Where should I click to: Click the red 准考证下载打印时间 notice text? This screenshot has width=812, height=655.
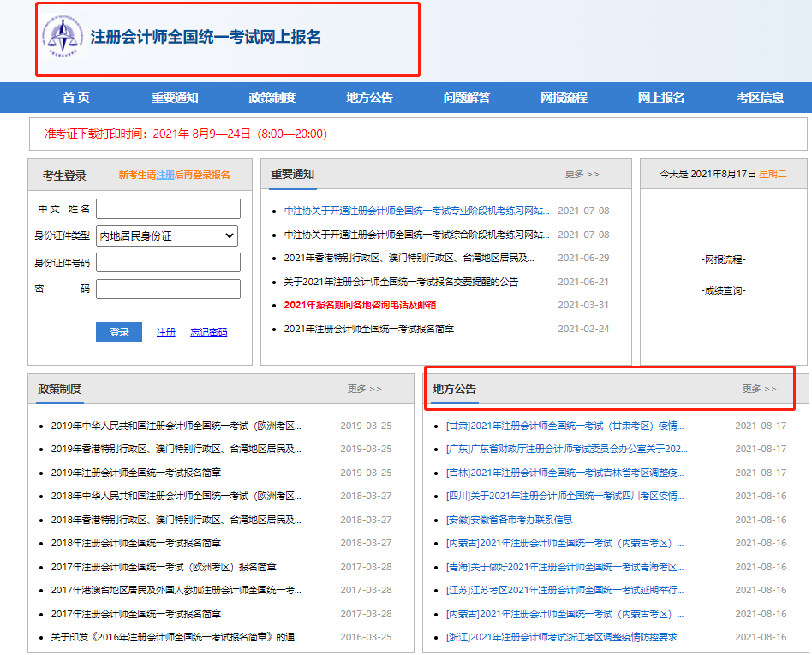(x=186, y=134)
